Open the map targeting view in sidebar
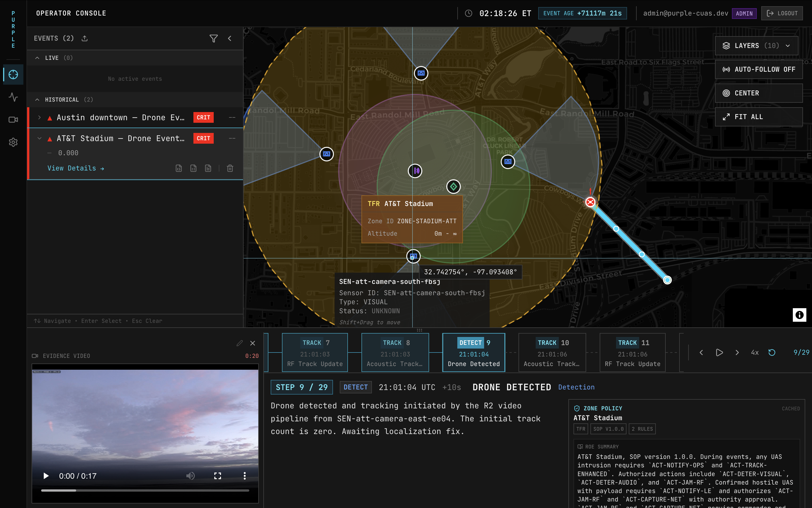 pyautogui.click(x=13, y=74)
